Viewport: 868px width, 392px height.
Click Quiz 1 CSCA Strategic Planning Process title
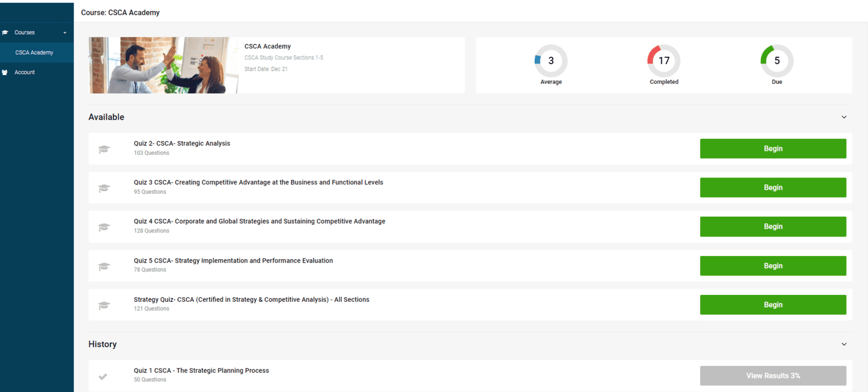201,371
